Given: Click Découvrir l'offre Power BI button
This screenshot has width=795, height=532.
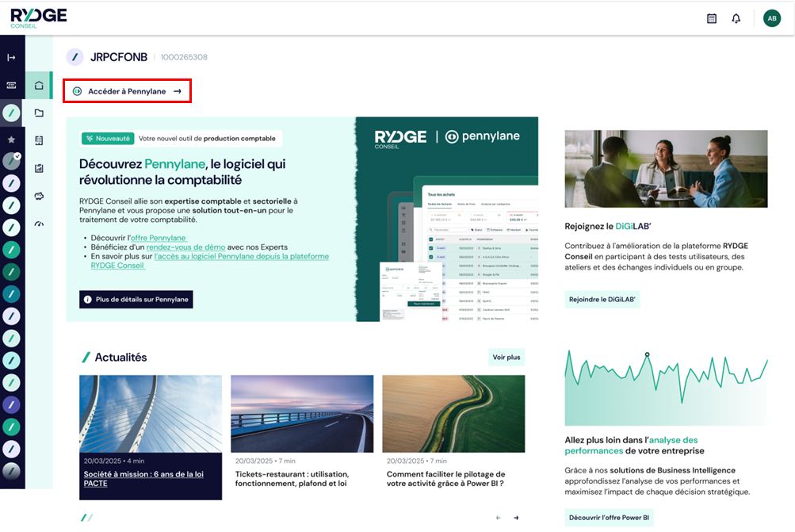Looking at the screenshot, I should [609, 517].
